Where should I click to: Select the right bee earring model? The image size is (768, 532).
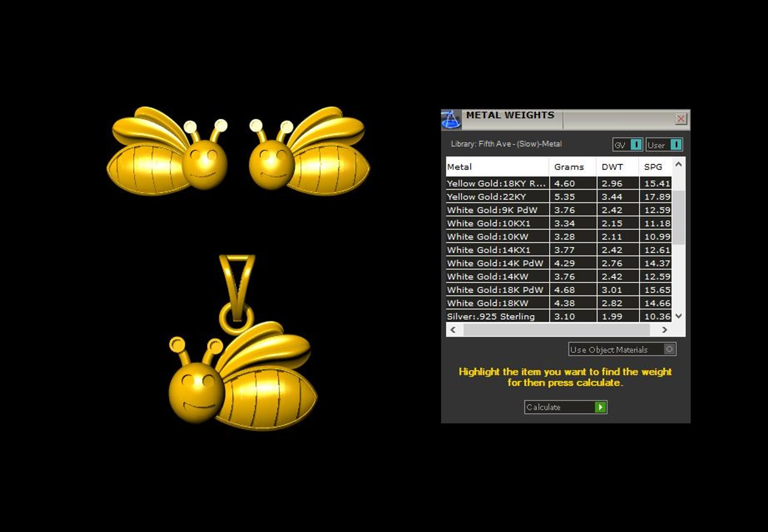point(309,150)
